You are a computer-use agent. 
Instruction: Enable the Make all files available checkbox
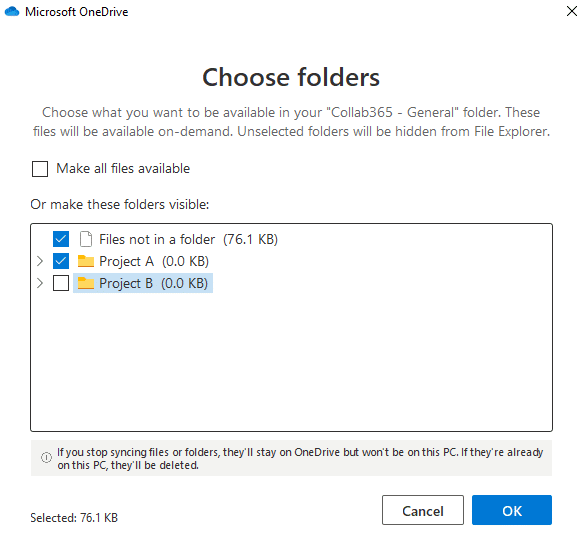coord(40,169)
